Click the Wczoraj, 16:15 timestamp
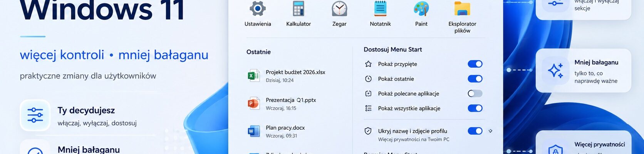 click(x=281, y=108)
